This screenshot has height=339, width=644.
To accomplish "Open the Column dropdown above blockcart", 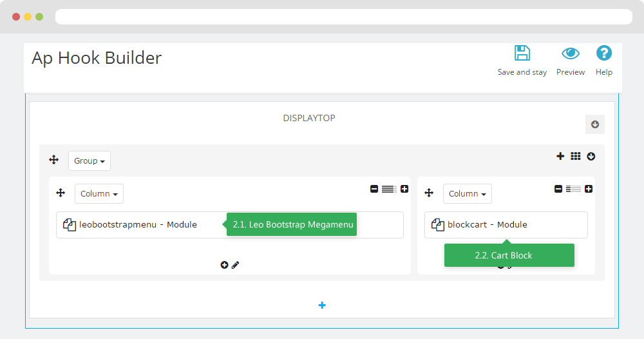I will 468,193.
